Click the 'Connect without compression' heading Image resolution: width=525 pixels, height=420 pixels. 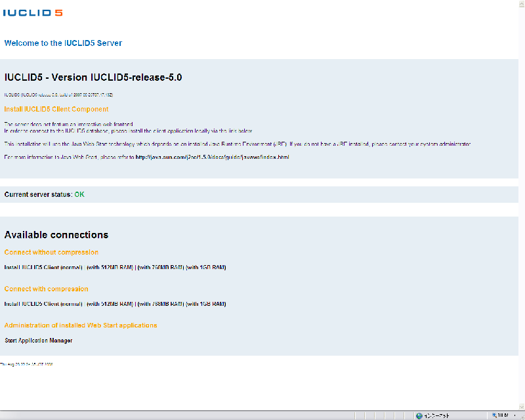51,252
